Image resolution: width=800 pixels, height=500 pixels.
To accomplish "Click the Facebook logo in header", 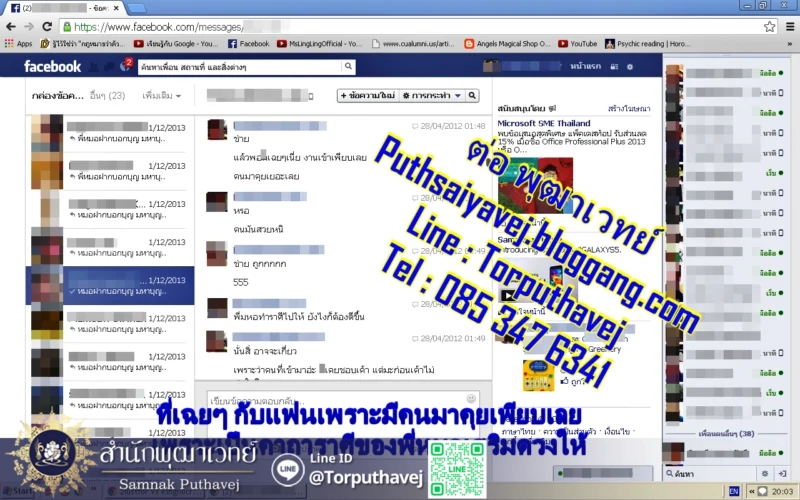I will (x=52, y=66).
